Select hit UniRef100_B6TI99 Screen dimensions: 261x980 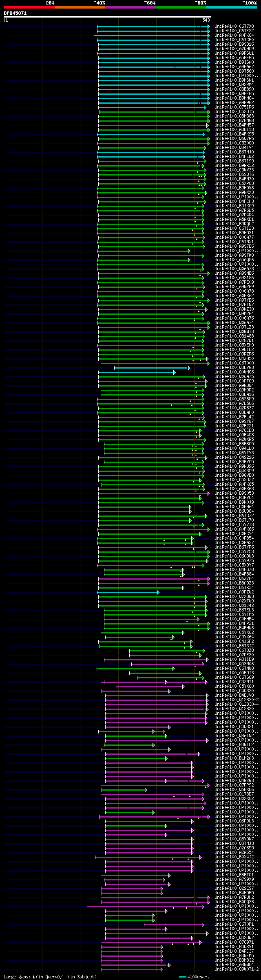pos(234,161)
